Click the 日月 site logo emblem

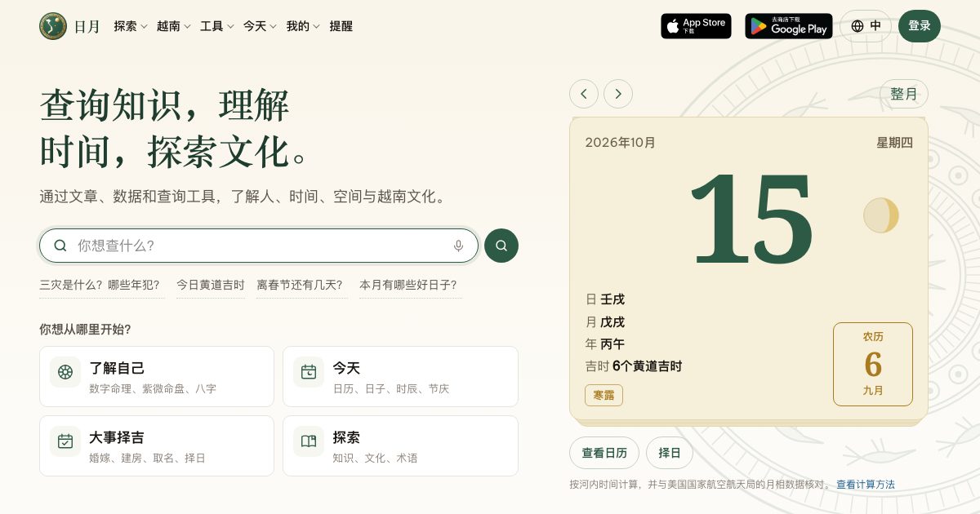(53, 26)
